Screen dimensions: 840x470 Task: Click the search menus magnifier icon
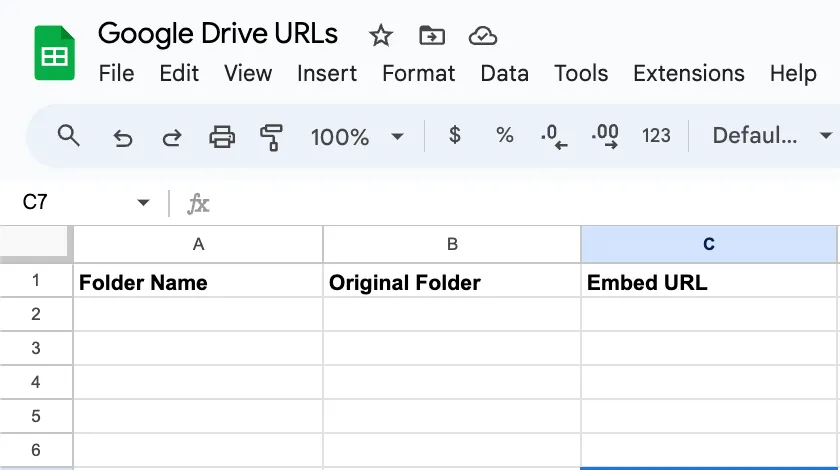(x=69, y=136)
